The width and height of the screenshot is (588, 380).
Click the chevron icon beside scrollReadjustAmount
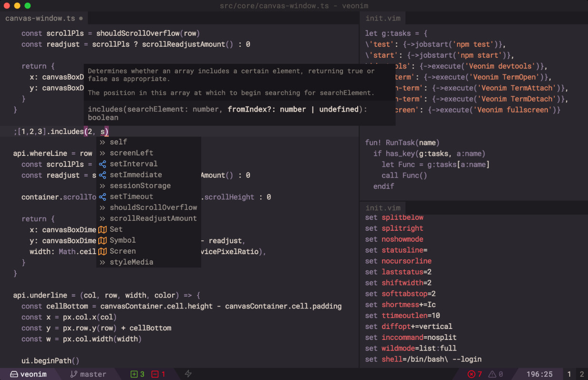pyautogui.click(x=103, y=219)
